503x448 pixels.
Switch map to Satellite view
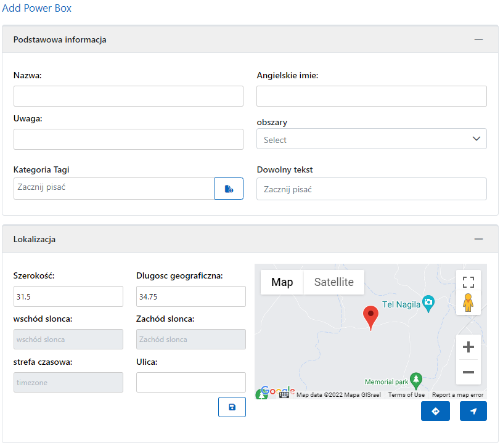[x=333, y=282]
